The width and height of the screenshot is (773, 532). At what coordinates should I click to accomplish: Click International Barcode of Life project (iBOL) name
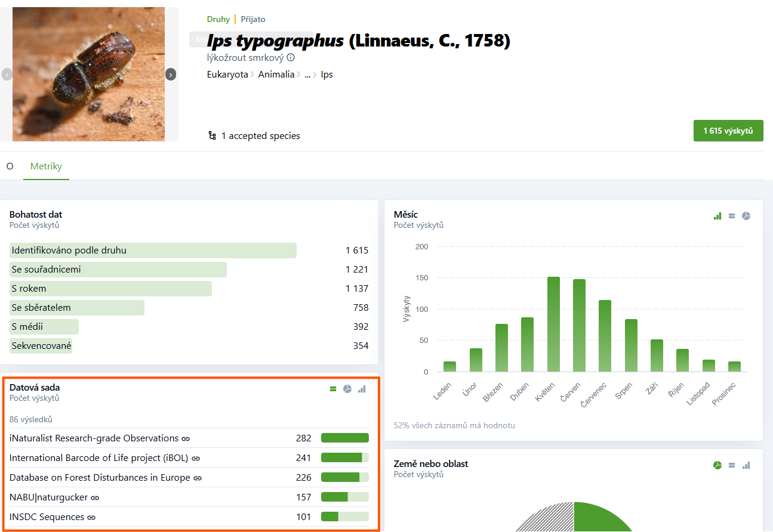[x=99, y=458]
